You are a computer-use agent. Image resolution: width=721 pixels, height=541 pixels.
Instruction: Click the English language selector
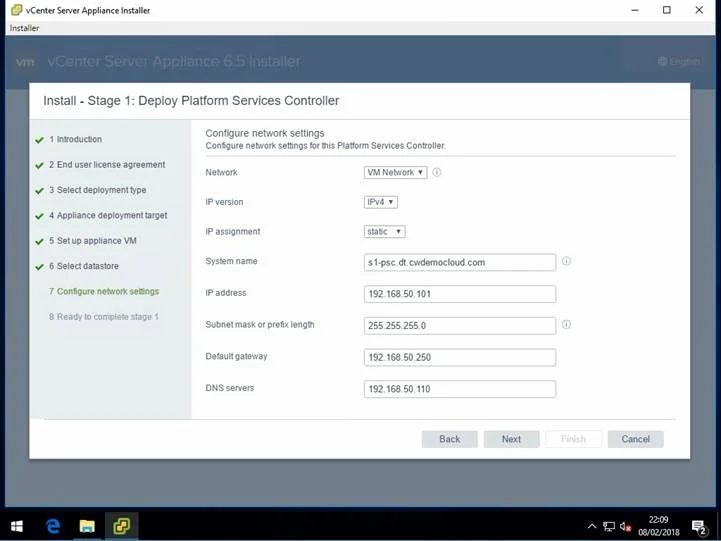point(680,61)
